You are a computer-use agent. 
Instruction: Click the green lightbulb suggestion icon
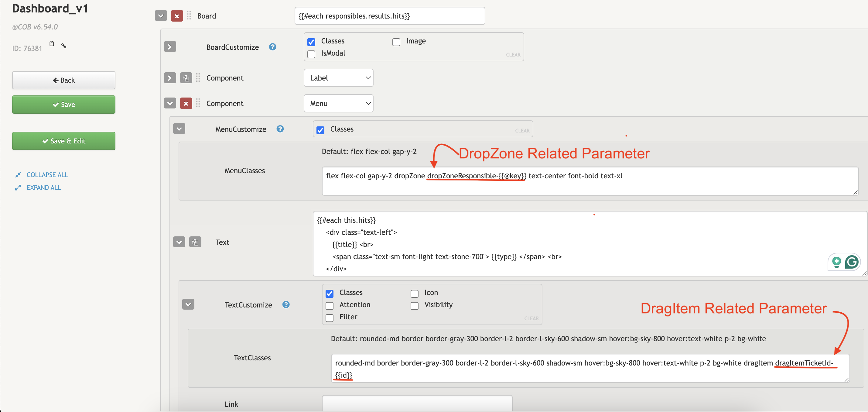[x=837, y=262]
